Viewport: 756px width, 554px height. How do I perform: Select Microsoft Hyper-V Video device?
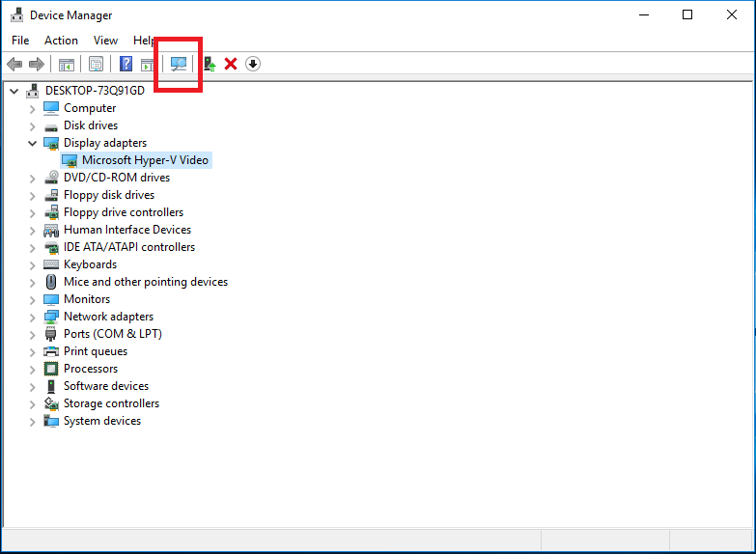pos(145,160)
